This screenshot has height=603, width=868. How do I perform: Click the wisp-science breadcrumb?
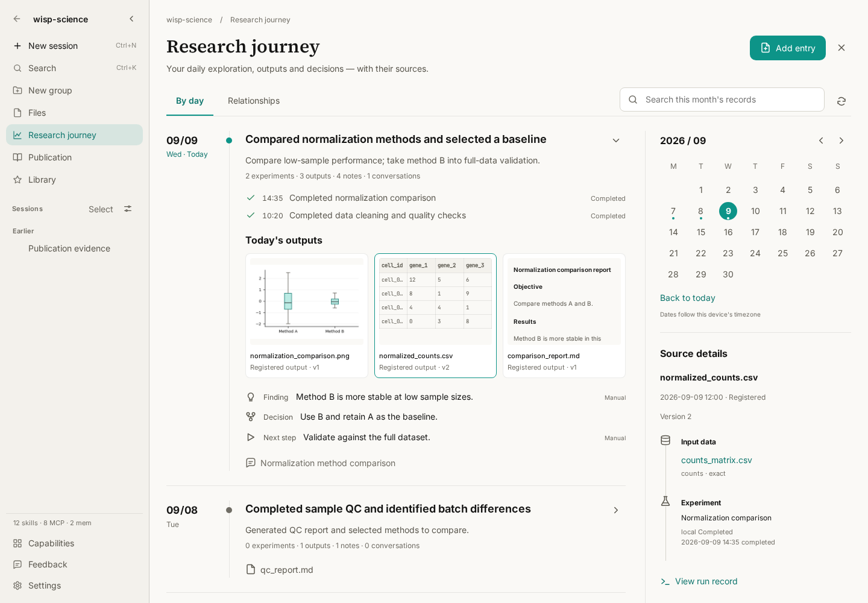point(189,20)
